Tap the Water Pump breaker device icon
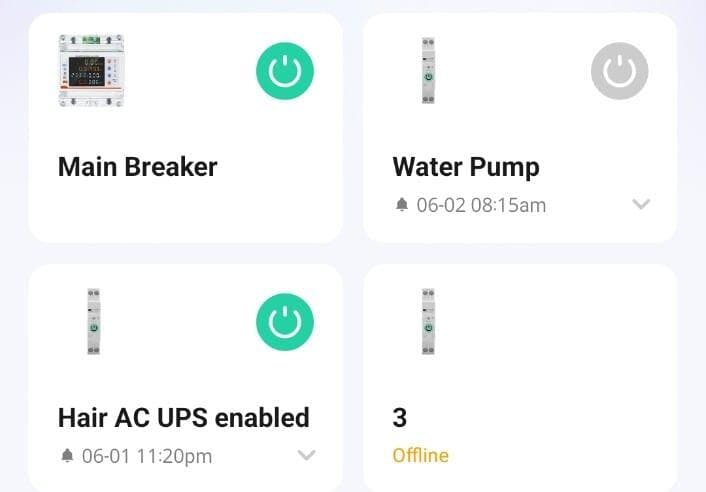Viewport: 706px width, 492px height. (428, 71)
